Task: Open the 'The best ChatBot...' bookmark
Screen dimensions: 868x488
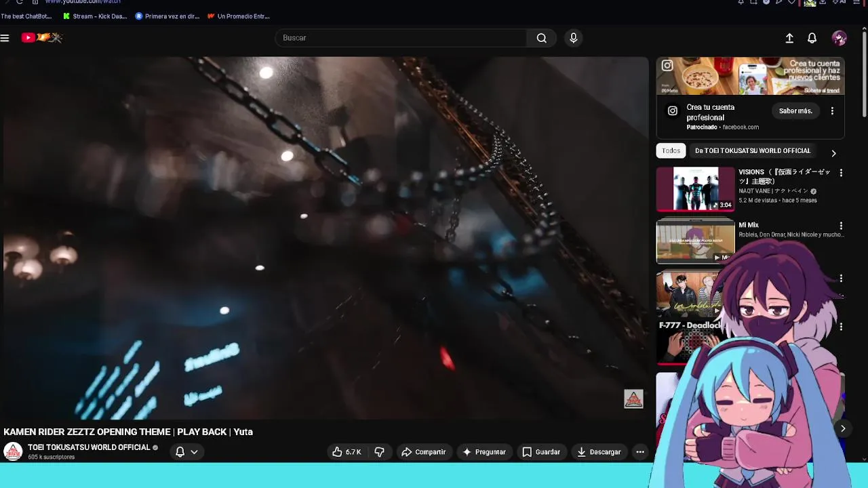Action: 26,16
